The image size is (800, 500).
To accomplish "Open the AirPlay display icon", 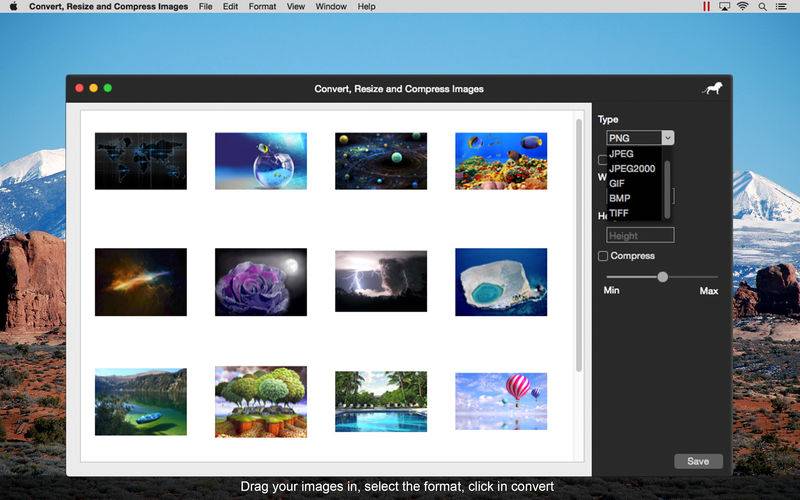I will click(724, 6).
